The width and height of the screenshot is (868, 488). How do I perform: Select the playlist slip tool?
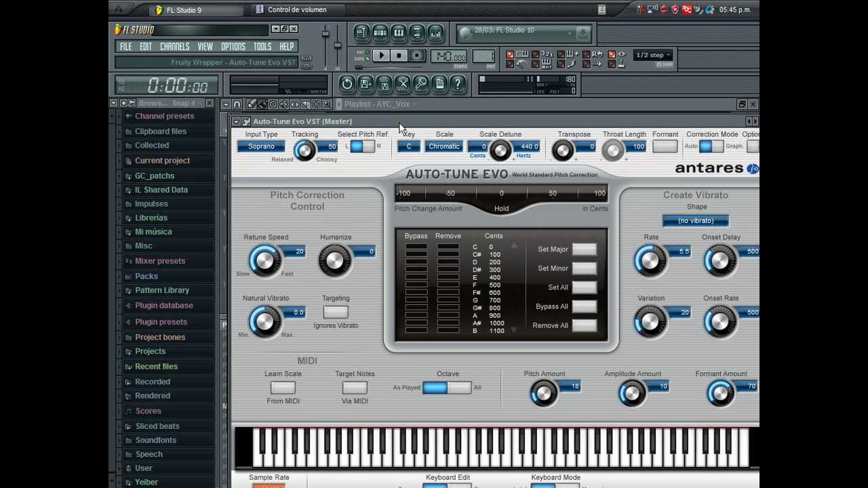(295, 104)
